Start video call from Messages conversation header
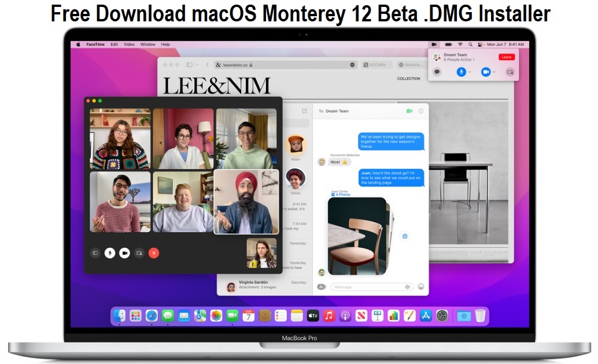This screenshot has height=364, width=598. click(409, 111)
